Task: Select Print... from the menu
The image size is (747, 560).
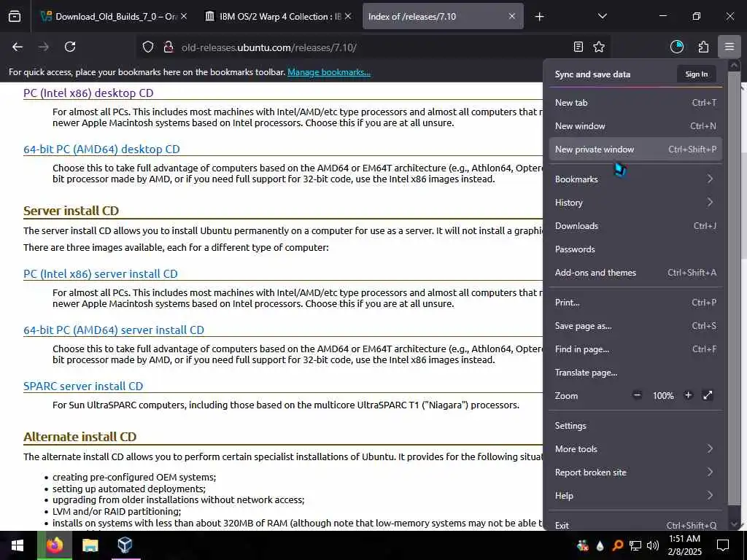Action: [635, 303]
